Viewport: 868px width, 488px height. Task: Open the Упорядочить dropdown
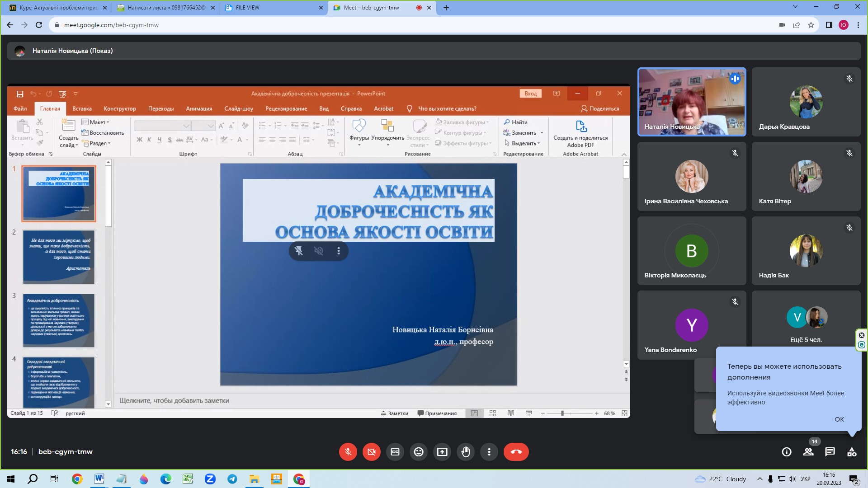click(x=387, y=132)
